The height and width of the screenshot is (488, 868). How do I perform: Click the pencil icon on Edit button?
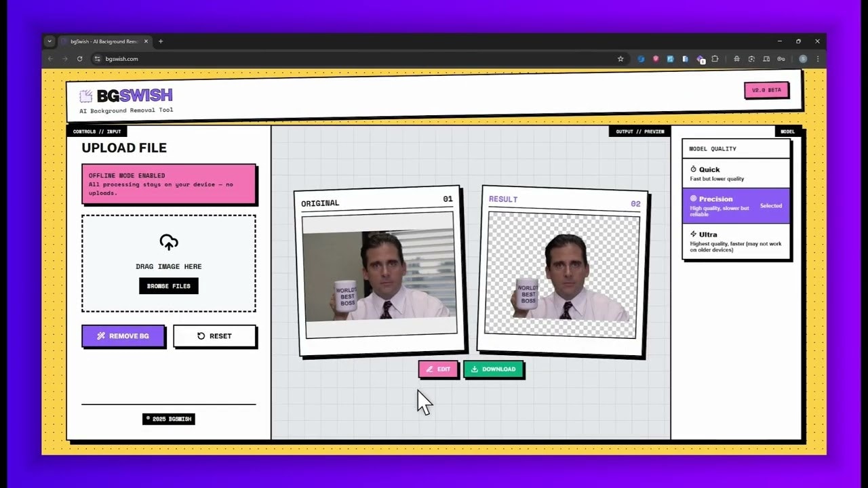430,369
